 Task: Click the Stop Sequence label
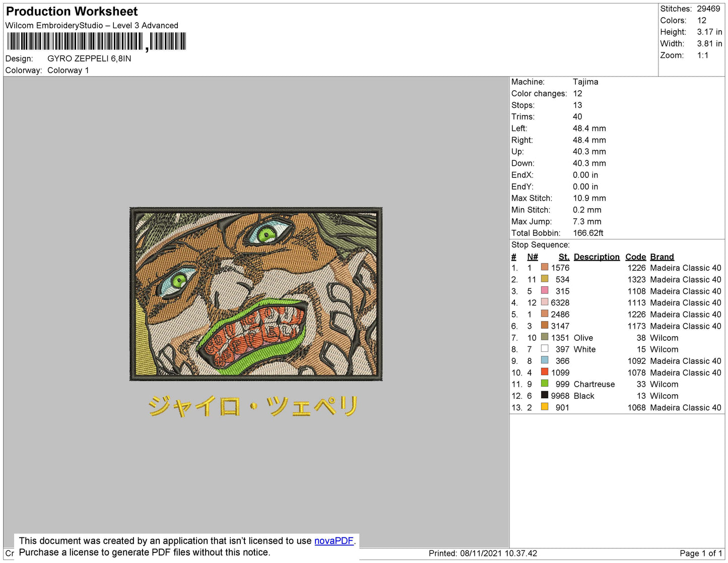(541, 245)
